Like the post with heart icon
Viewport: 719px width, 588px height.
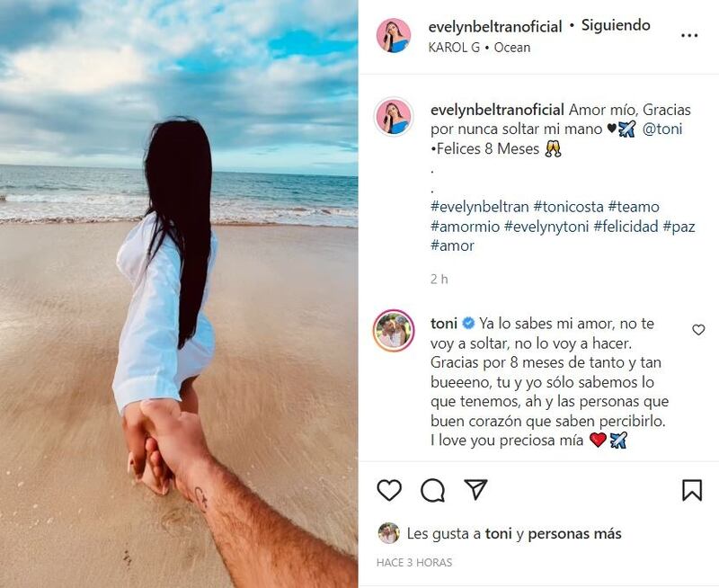pos(389,490)
